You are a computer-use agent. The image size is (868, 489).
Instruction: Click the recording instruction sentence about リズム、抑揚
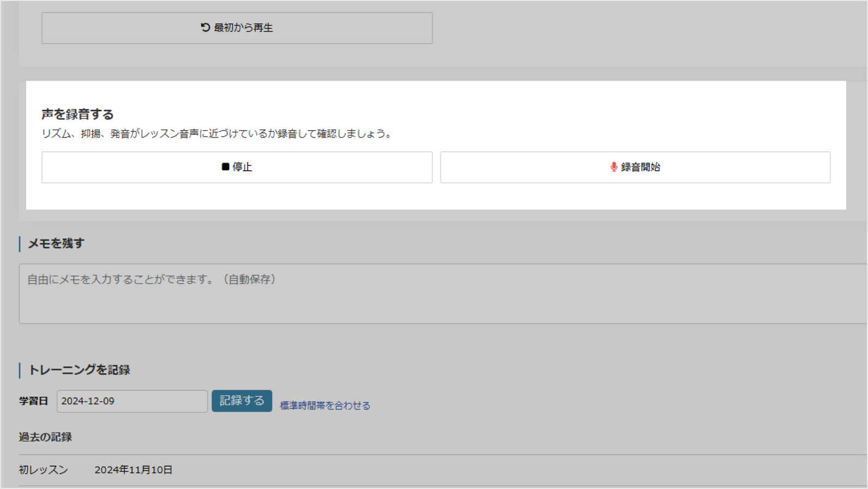[217, 134]
